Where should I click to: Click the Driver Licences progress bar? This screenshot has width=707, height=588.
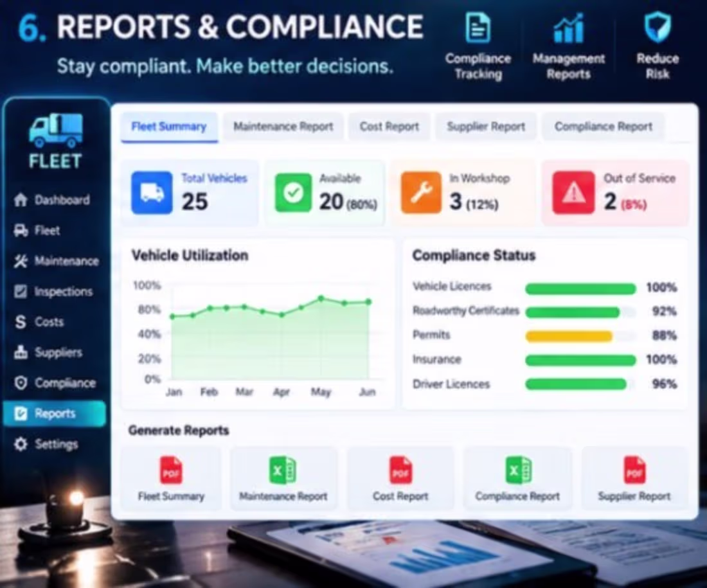click(581, 384)
